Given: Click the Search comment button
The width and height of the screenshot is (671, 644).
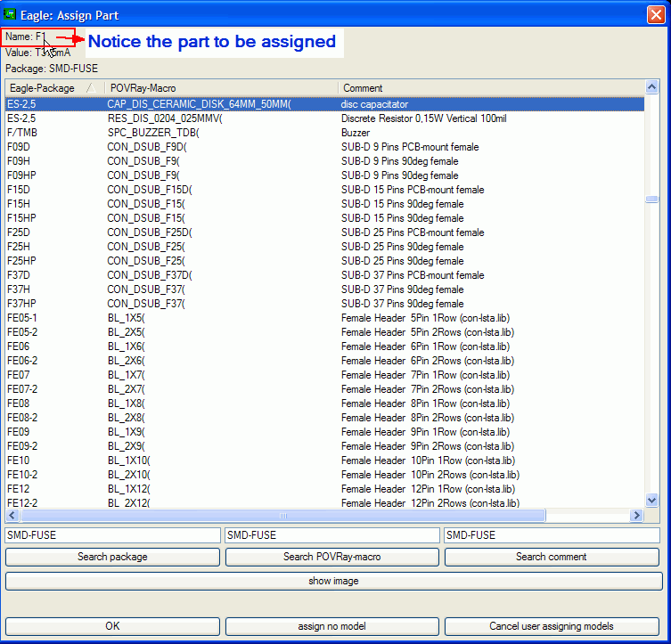Looking at the screenshot, I should click(552, 557).
